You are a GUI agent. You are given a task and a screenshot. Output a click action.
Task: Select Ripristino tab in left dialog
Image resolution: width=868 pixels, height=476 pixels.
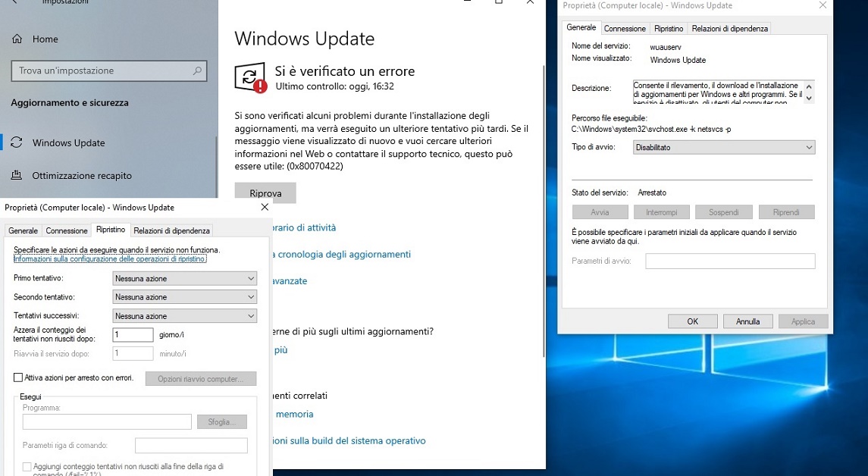tap(110, 229)
